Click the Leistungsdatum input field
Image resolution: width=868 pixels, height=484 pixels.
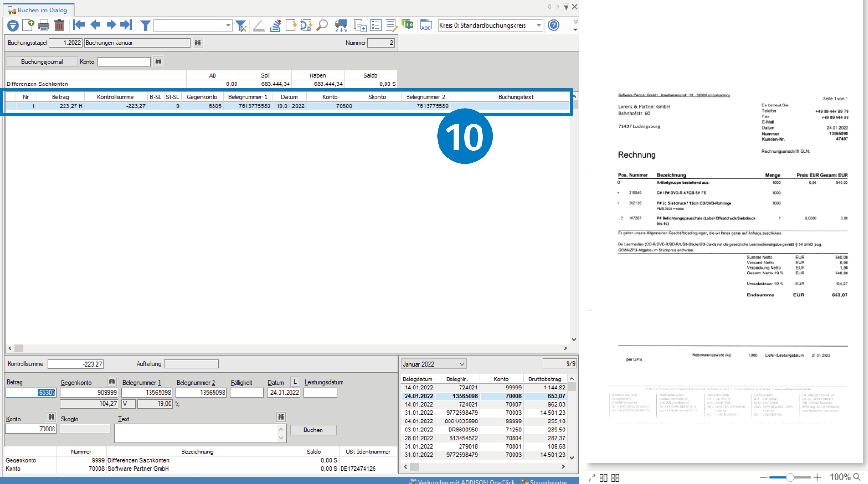(321, 392)
